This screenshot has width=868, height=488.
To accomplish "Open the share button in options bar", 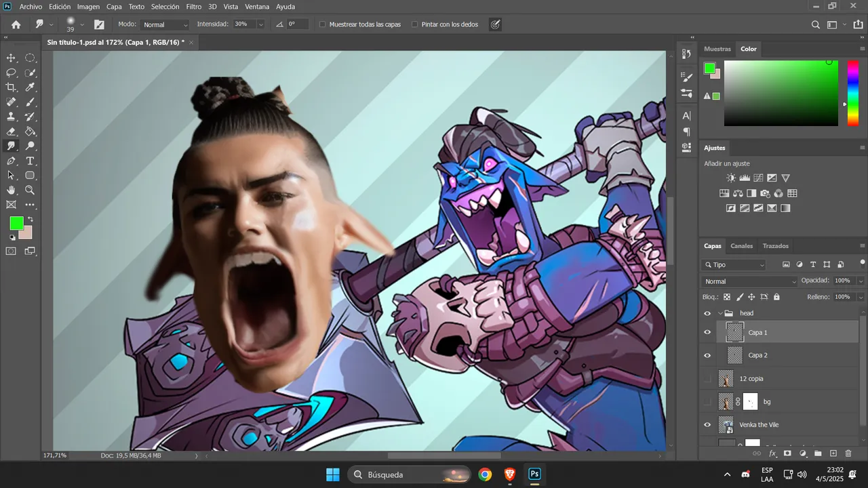I will click(x=859, y=24).
